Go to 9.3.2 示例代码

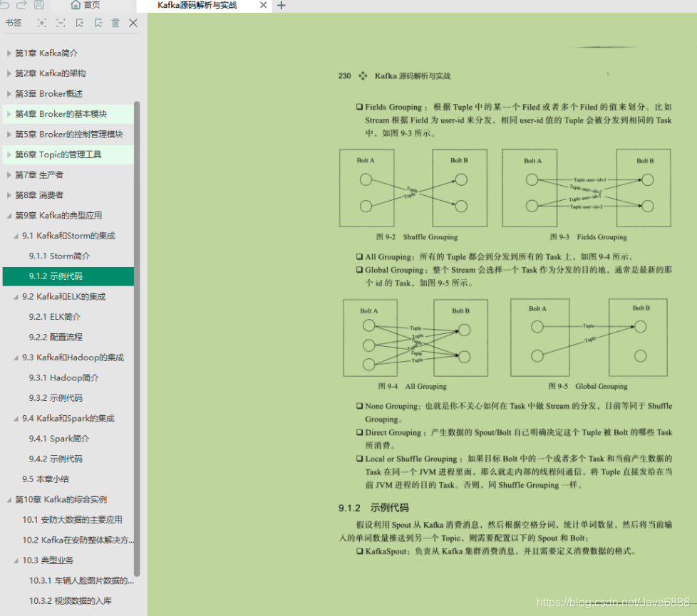pos(56,398)
